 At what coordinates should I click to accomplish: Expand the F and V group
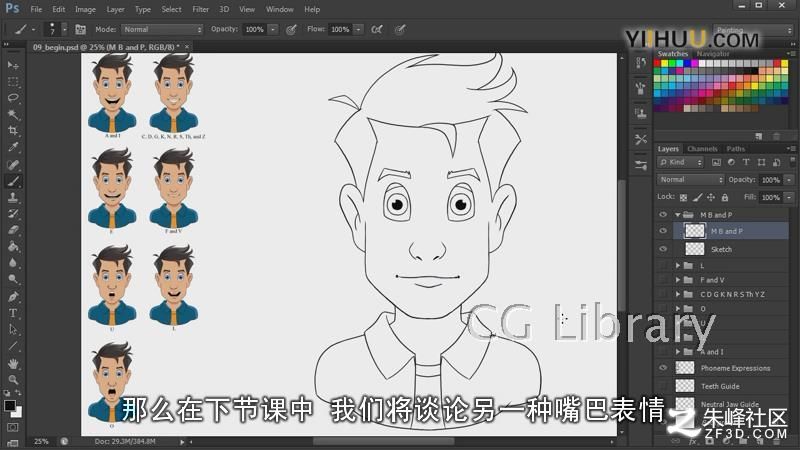[678, 280]
